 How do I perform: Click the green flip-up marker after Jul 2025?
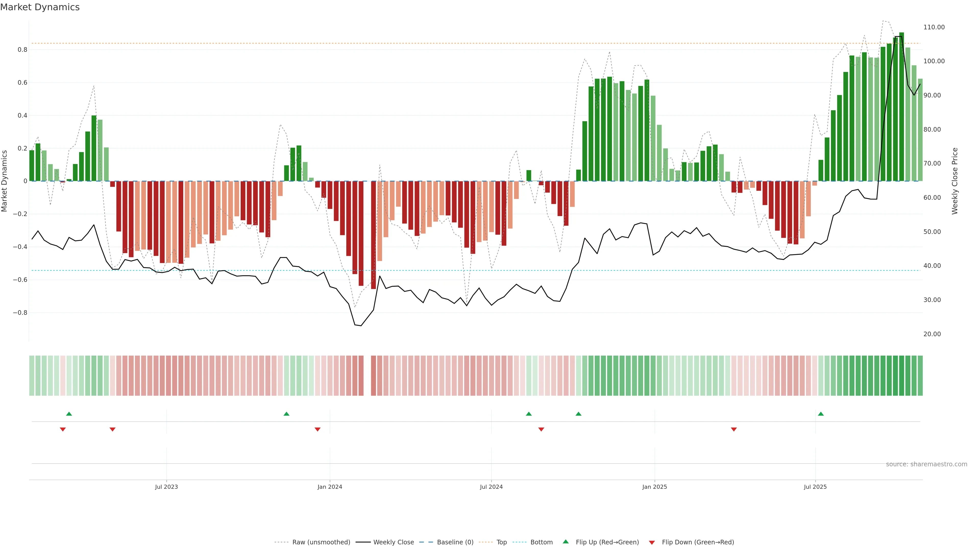820,414
